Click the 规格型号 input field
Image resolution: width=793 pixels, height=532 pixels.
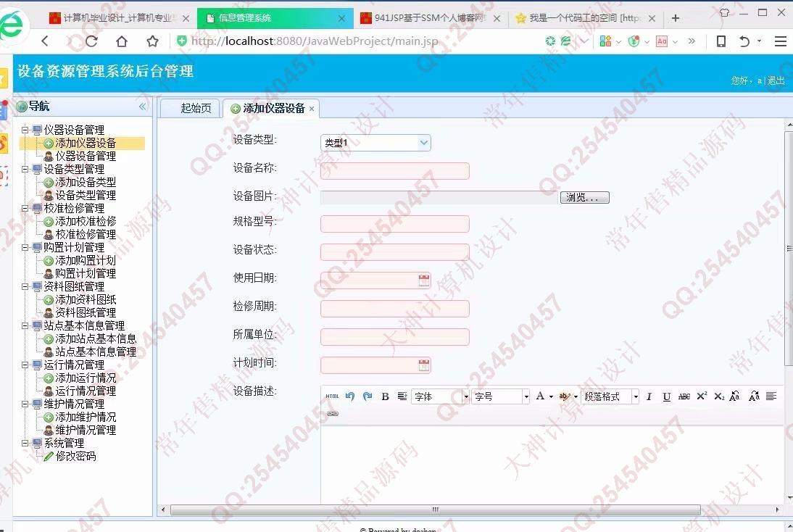pos(395,223)
